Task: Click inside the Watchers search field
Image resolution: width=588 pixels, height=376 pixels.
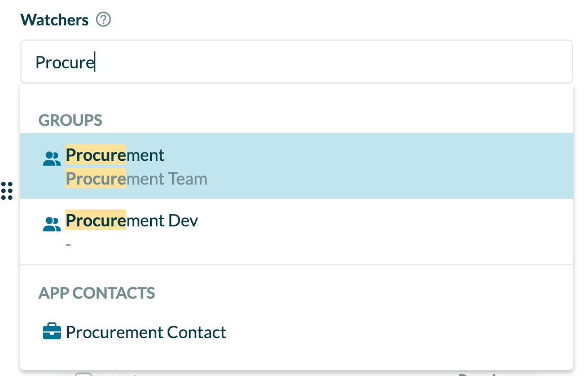Action: point(339,62)
